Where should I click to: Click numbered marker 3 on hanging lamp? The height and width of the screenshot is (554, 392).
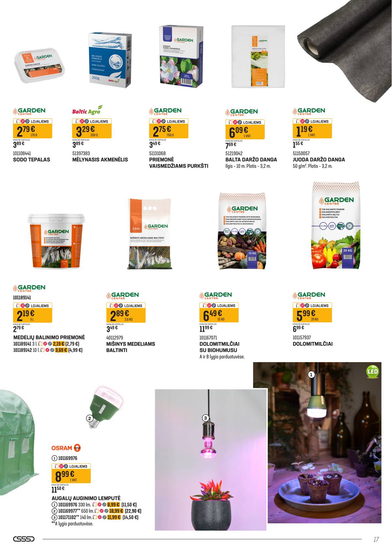tap(205, 418)
